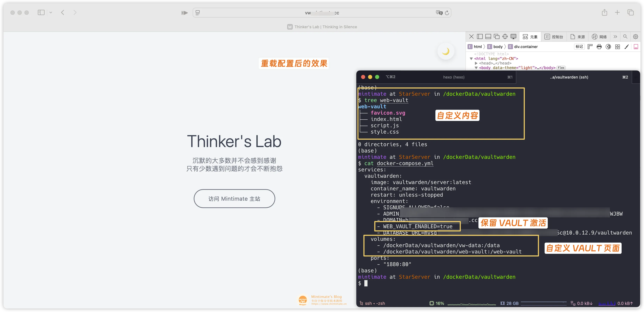Switch to the 元素 (Elements) tab
644x312 pixels.
click(x=530, y=37)
